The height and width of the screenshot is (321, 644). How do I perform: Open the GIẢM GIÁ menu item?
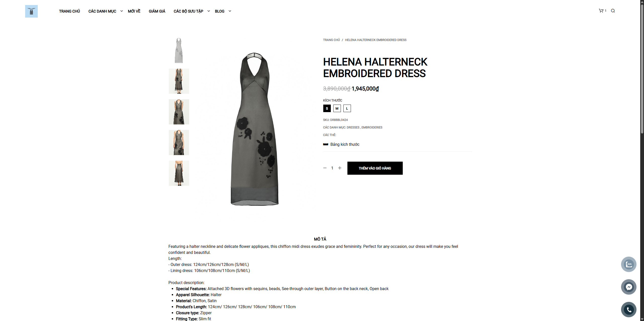coord(157,11)
